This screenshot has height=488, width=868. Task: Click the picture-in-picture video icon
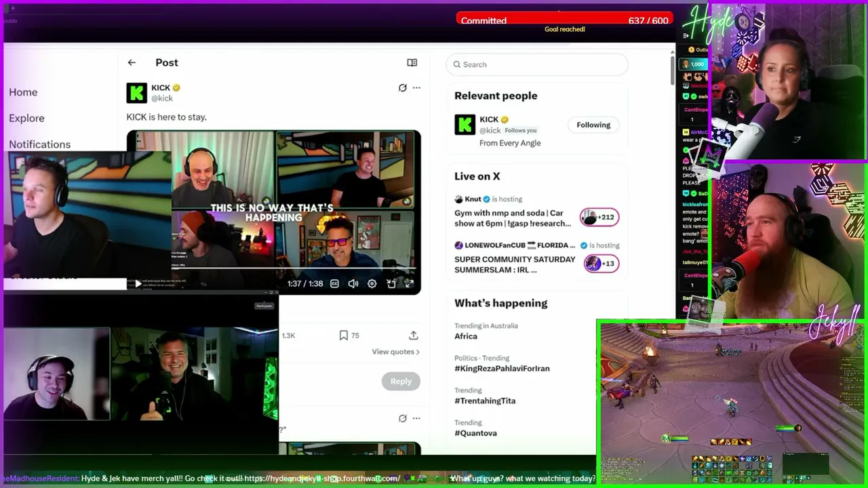pos(391,283)
